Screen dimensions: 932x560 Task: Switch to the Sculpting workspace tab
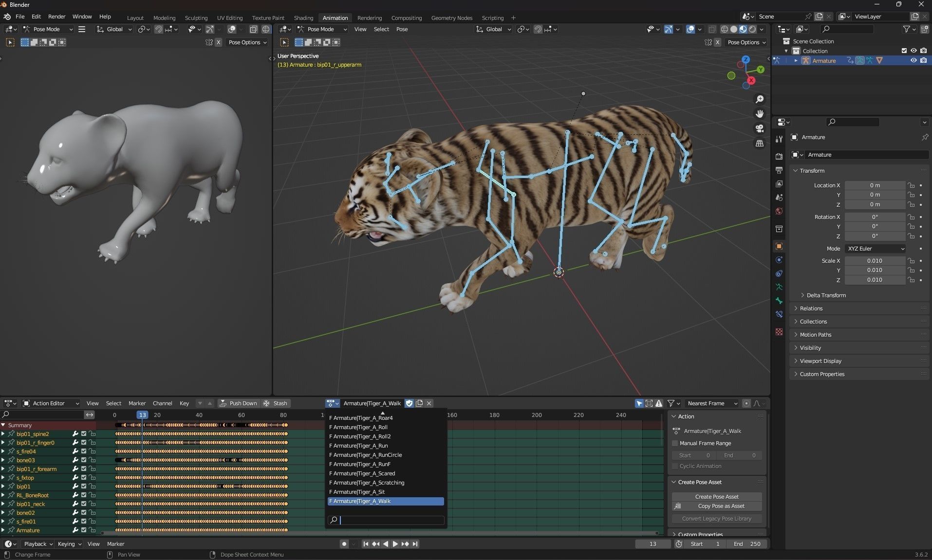click(x=196, y=18)
